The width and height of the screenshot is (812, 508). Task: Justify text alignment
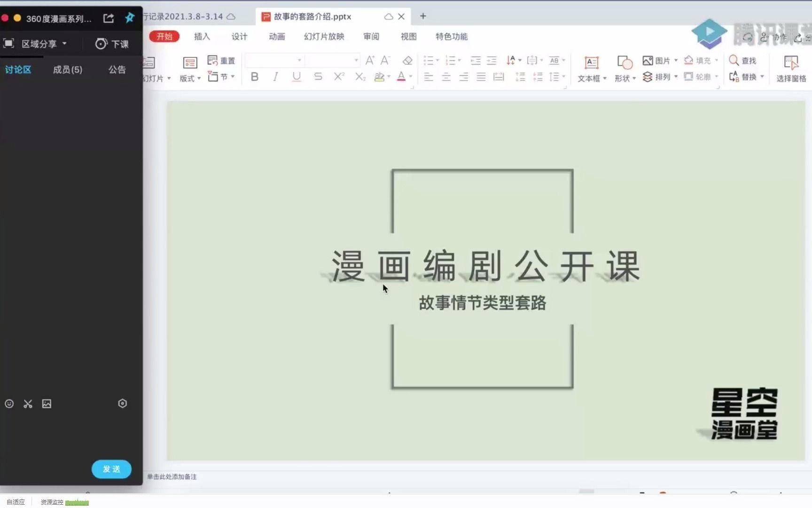point(481,77)
